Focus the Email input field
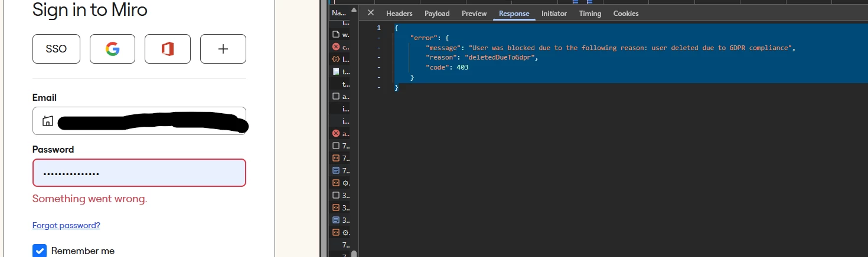Viewport: 868px width, 257px height. point(139,121)
